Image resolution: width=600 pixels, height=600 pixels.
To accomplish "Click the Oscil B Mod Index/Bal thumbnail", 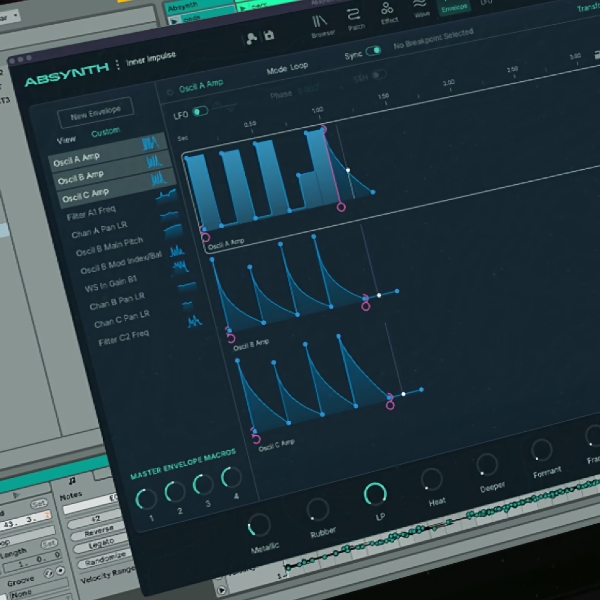I will 177,250.
